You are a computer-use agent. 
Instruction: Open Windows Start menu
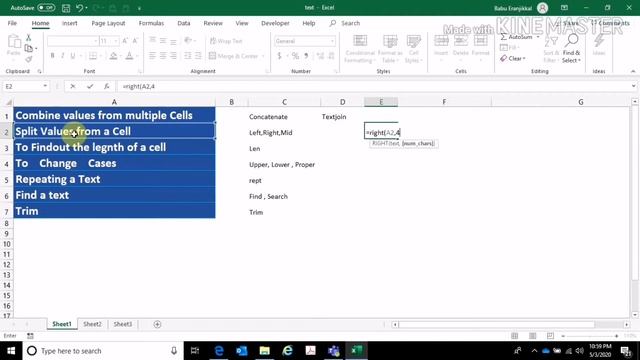point(11,351)
